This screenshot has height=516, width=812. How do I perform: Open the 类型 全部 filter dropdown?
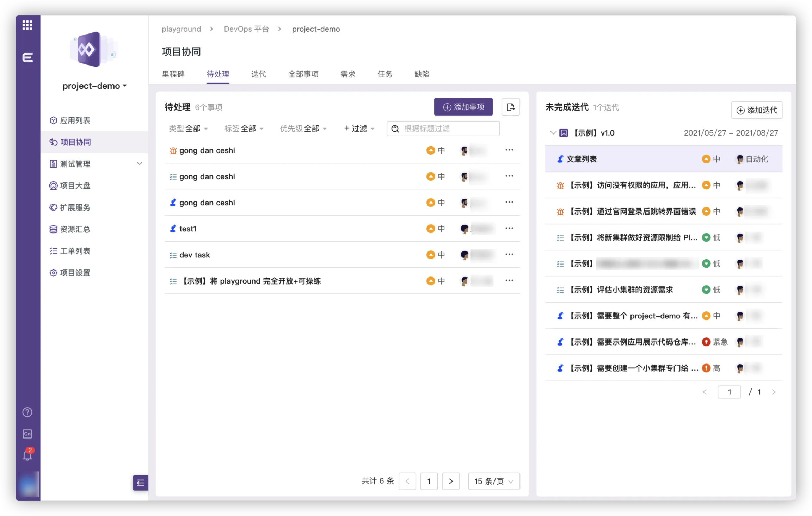tap(188, 129)
